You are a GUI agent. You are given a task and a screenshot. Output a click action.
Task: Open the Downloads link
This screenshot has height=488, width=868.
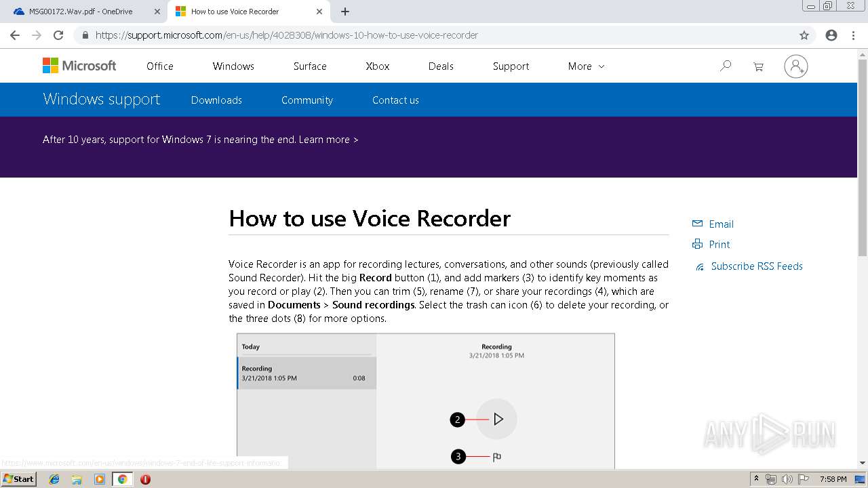[x=216, y=100]
